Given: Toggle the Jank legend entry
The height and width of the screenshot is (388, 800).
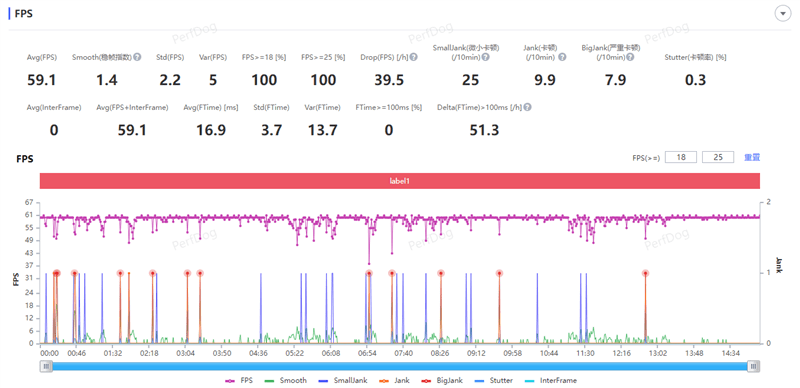Looking at the screenshot, I should click(x=390, y=380).
